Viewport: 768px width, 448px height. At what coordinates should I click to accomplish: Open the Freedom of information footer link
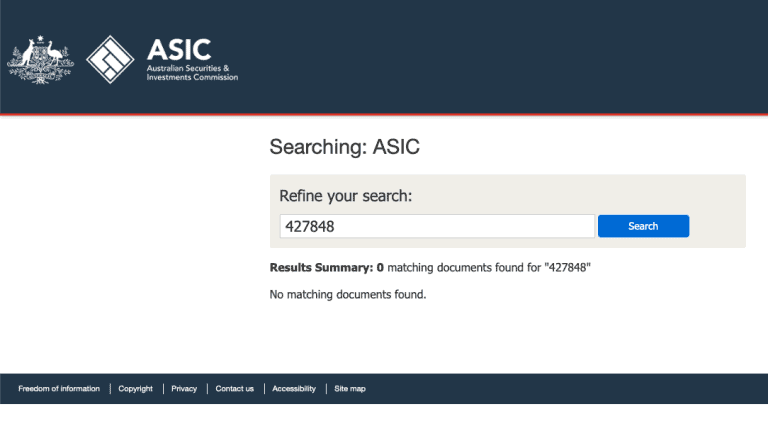59,389
